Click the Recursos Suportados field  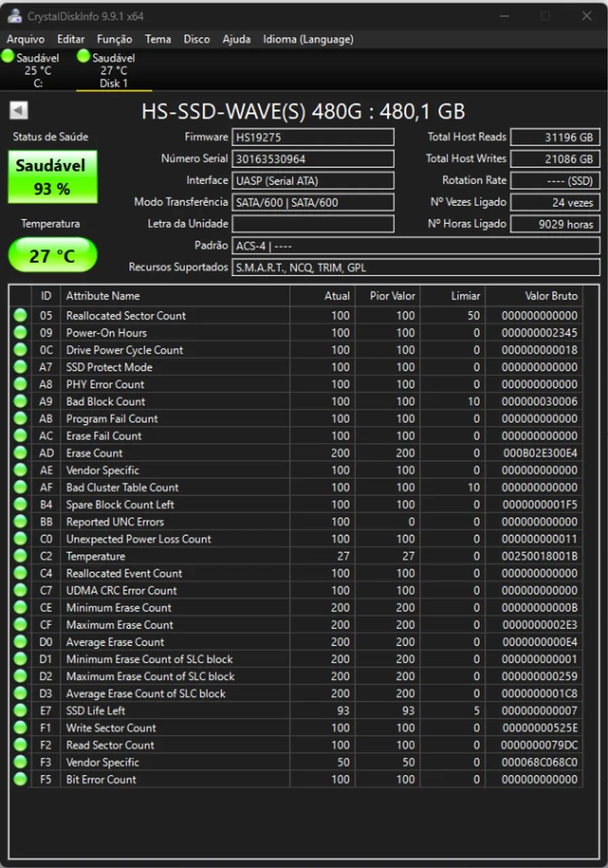pos(416,267)
